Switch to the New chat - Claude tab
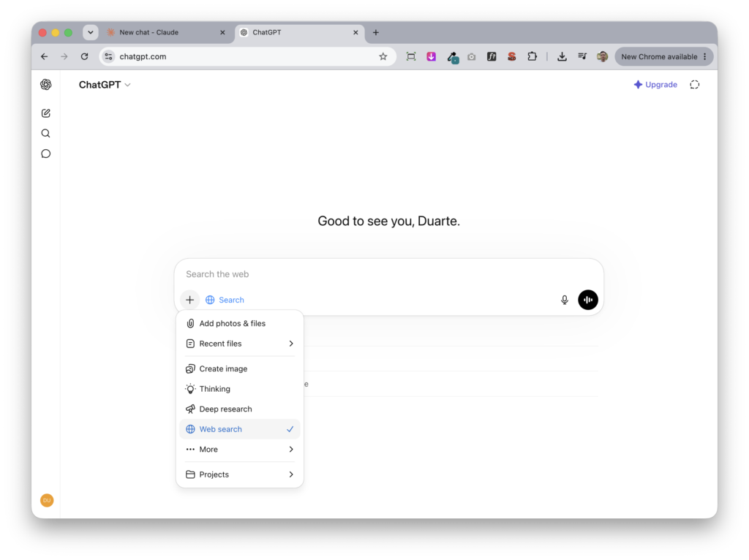 click(x=166, y=32)
